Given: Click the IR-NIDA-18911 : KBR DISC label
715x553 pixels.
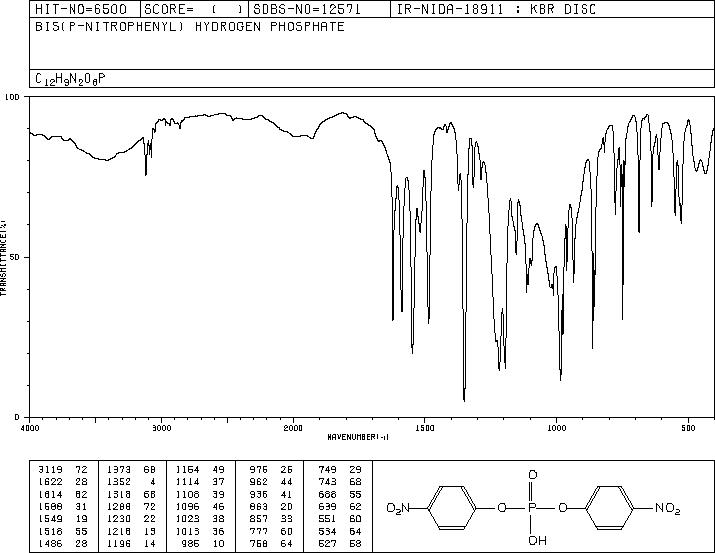Looking at the screenshot, I should pyautogui.click(x=496, y=9).
